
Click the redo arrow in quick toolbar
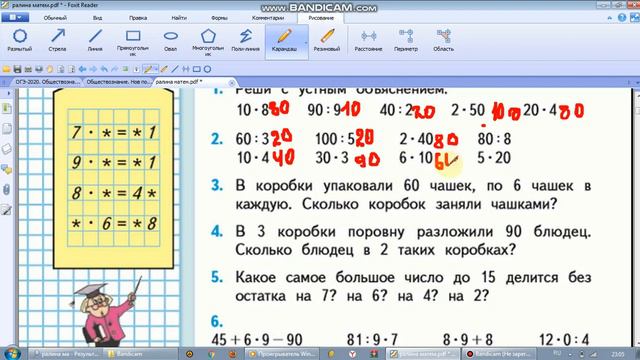tap(115, 69)
